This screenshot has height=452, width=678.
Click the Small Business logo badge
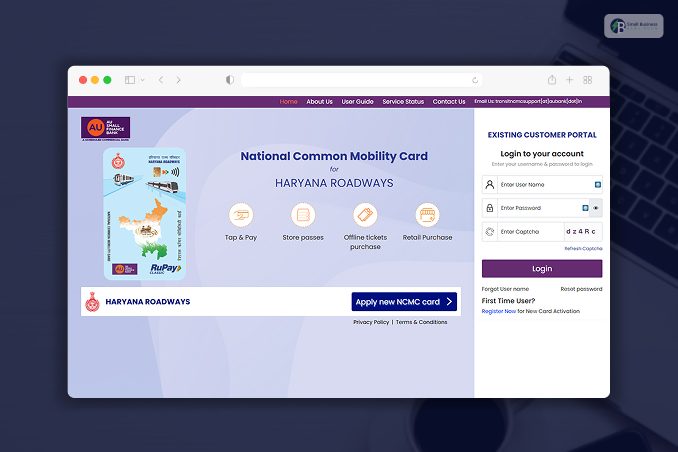pyautogui.click(x=633, y=26)
